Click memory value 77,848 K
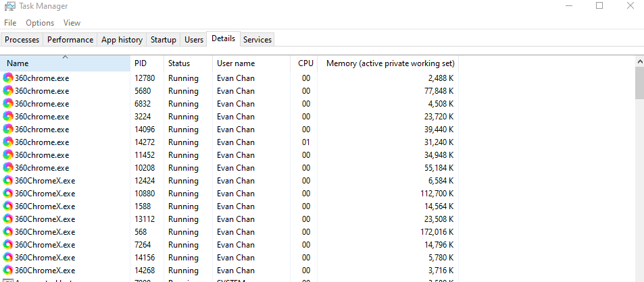The image size is (644, 282). [x=439, y=90]
